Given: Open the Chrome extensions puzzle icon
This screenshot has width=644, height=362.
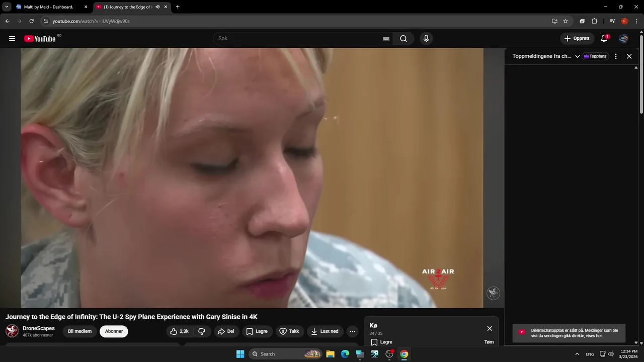Looking at the screenshot, I should [594, 21].
